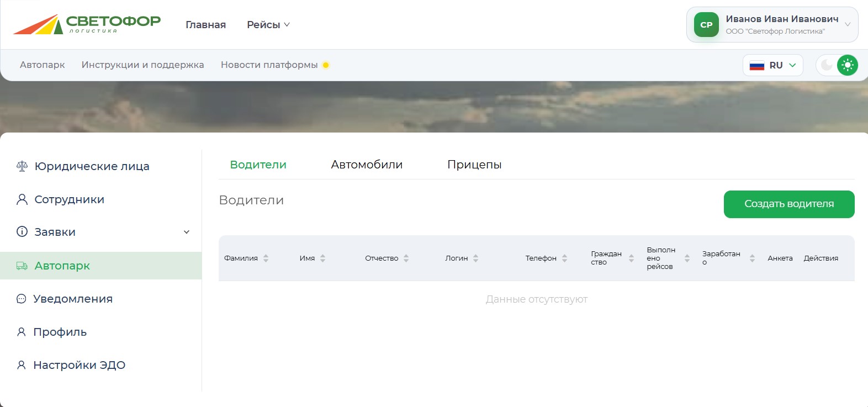Open the RU language dropdown
Screen dimensions: 868x407
point(773,65)
